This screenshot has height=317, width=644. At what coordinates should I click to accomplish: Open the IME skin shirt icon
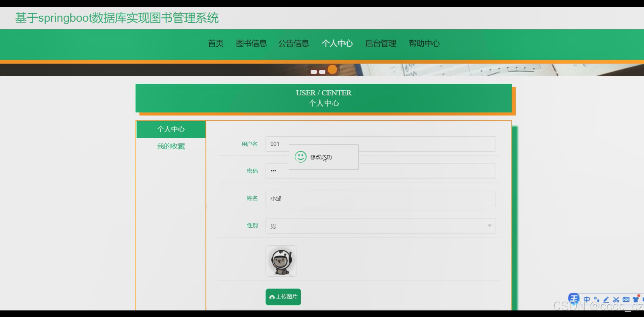636,299
